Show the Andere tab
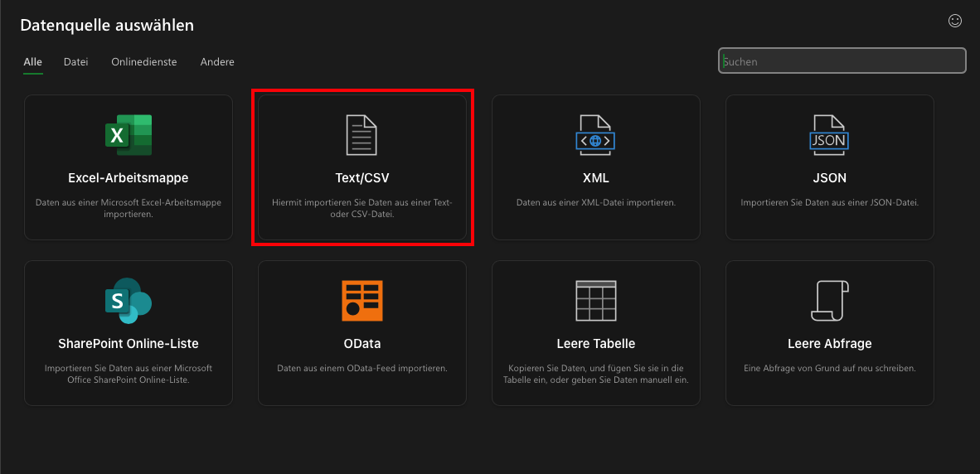The width and height of the screenshot is (980, 474). [217, 62]
